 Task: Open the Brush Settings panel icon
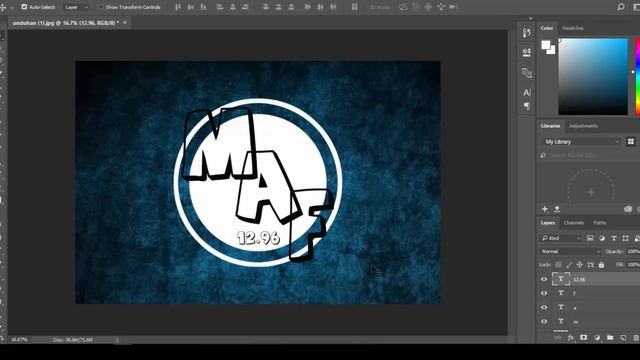(527, 73)
